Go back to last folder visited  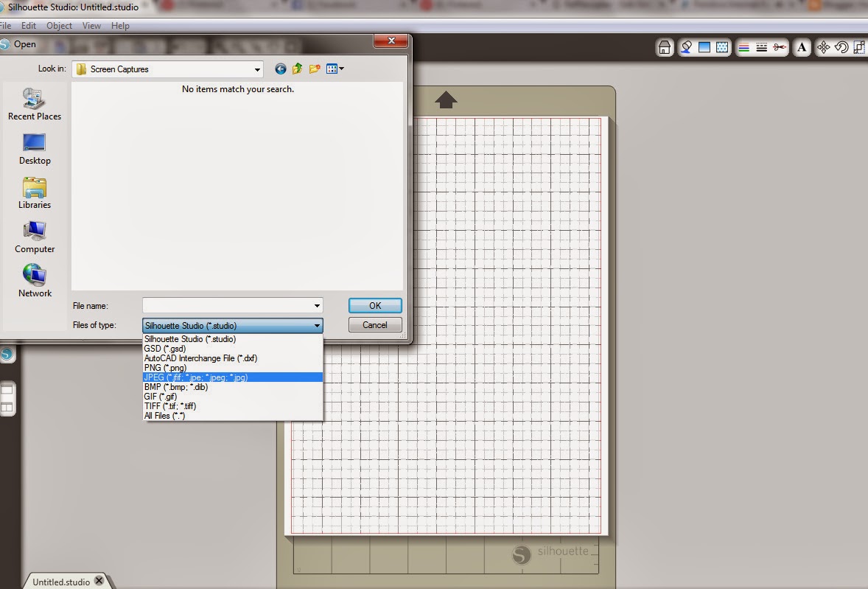(x=281, y=69)
